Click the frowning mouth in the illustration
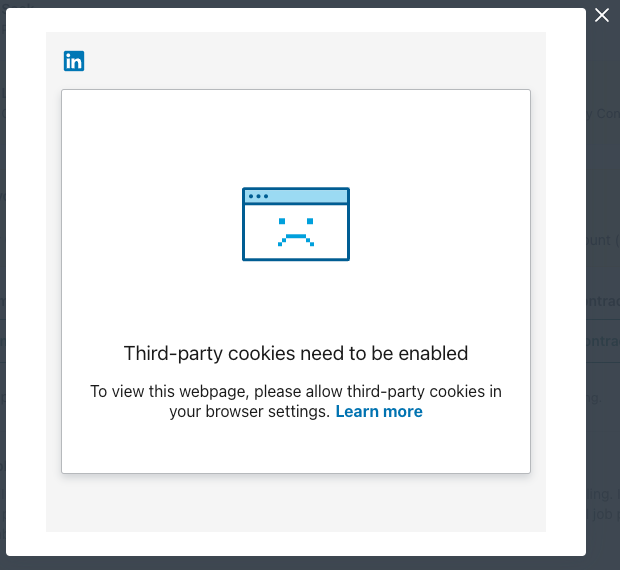Image resolution: width=620 pixels, height=570 pixels. tap(296, 240)
